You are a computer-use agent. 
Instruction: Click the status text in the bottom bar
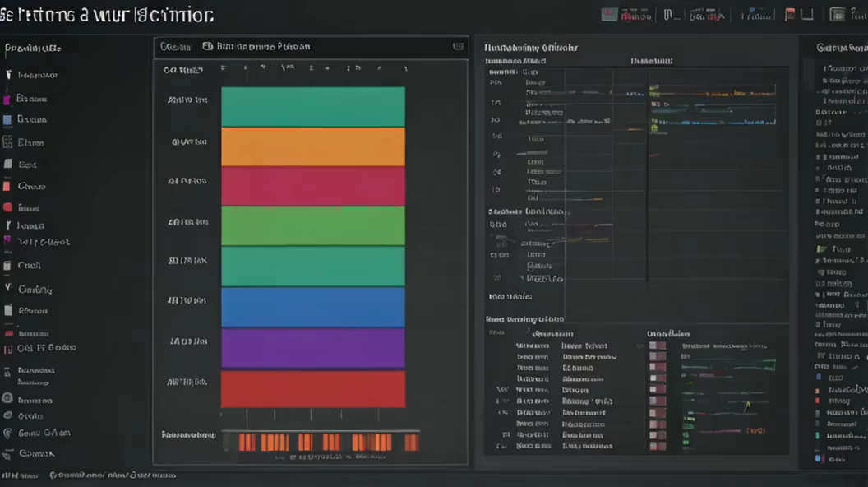(113, 475)
